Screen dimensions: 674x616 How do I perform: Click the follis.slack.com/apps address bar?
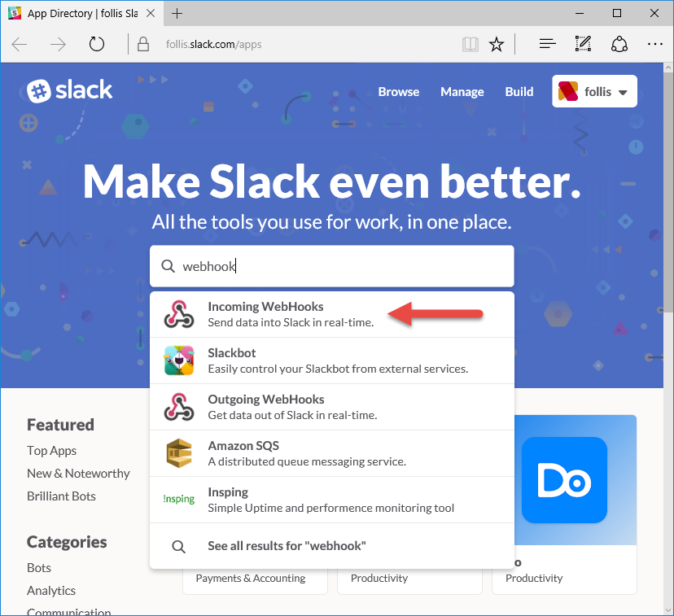(213, 44)
